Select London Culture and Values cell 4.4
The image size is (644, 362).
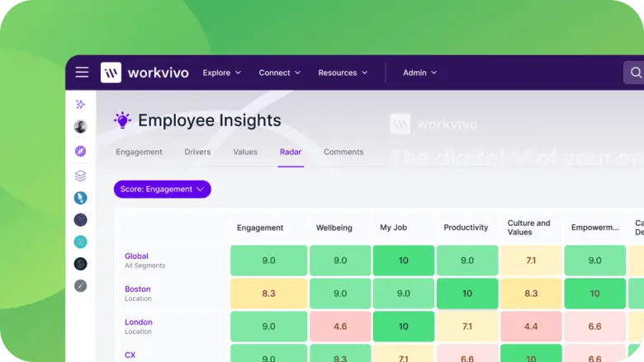pyautogui.click(x=531, y=327)
